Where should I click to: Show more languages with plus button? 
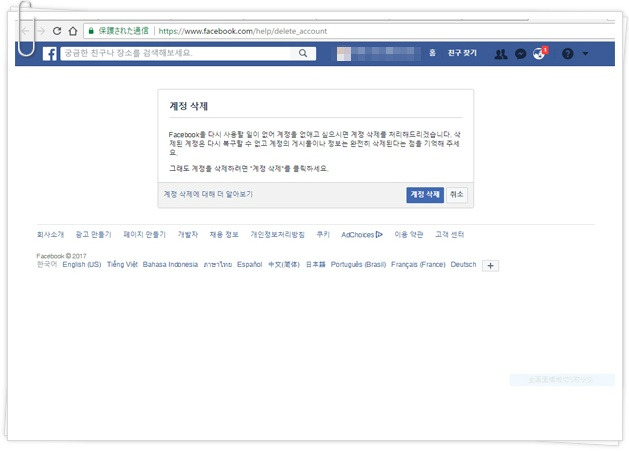490,266
